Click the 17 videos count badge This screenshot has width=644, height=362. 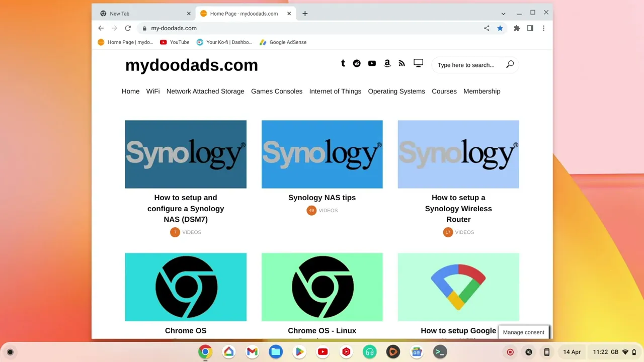[x=448, y=232]
